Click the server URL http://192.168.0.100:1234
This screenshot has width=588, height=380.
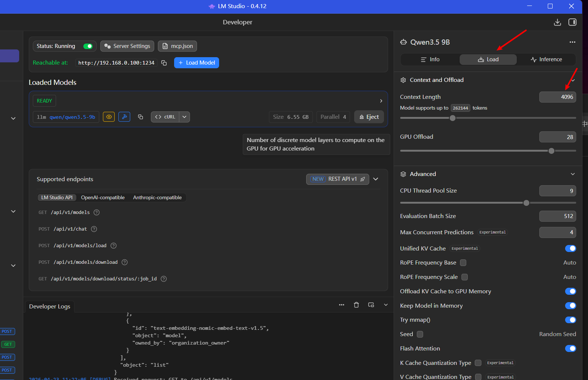pyautogui.click(x=116, y=63)
